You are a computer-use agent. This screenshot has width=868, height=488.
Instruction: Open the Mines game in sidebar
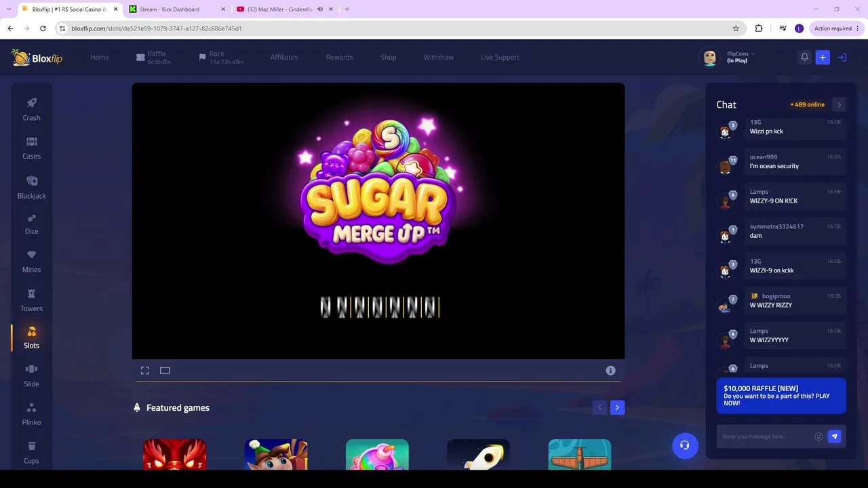point(31,262)
